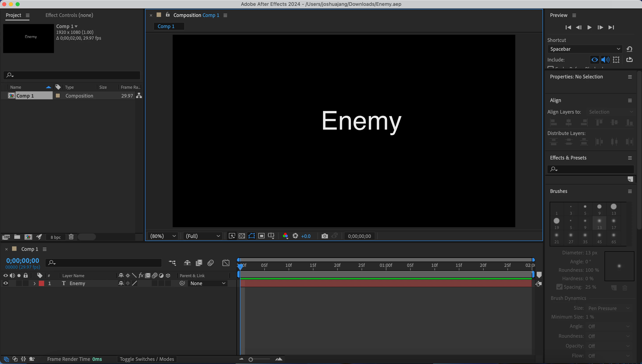Play the preview
The image size is (642, 364).
(x=589, y=27)
